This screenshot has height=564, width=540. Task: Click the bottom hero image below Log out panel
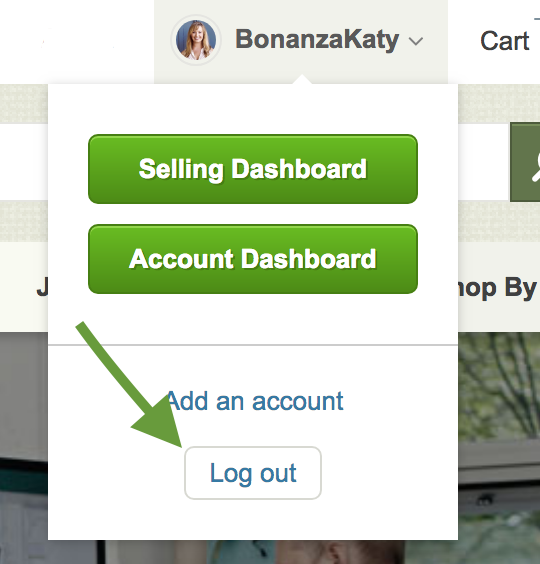click(253, 552)
